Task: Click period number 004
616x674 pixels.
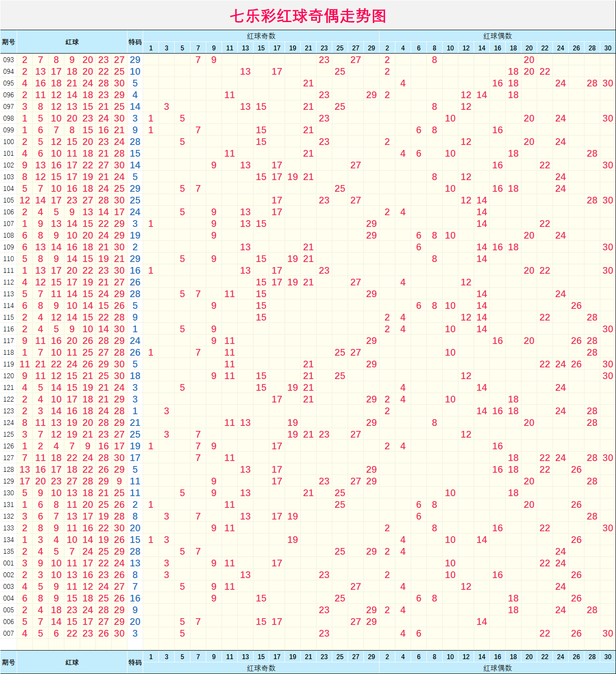Action: coord(9,598)
